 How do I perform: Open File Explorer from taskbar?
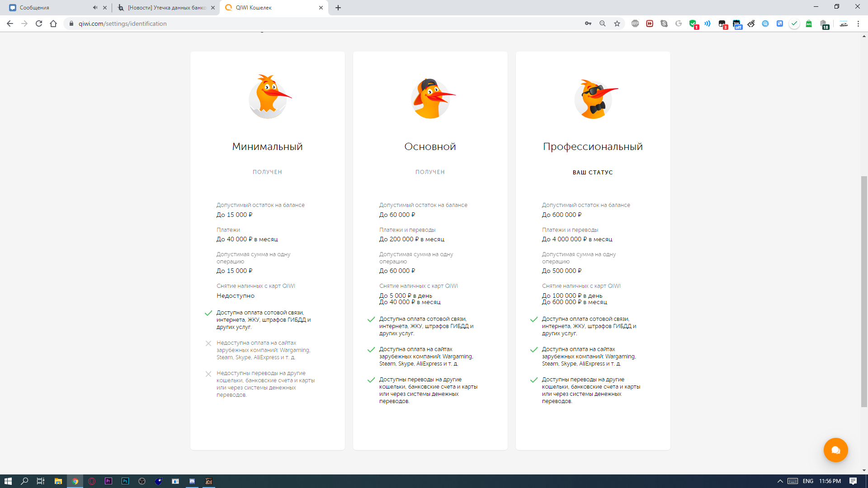tap(58, 481)
